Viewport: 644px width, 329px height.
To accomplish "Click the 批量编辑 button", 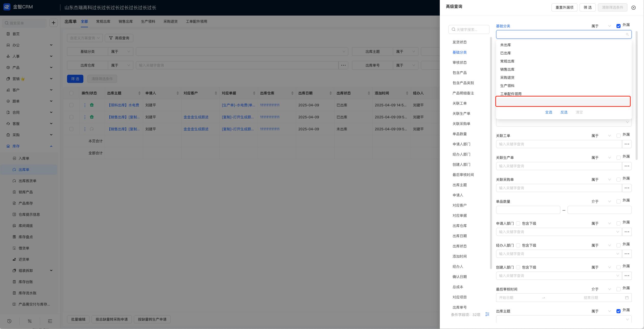I will tap(78, 319).
